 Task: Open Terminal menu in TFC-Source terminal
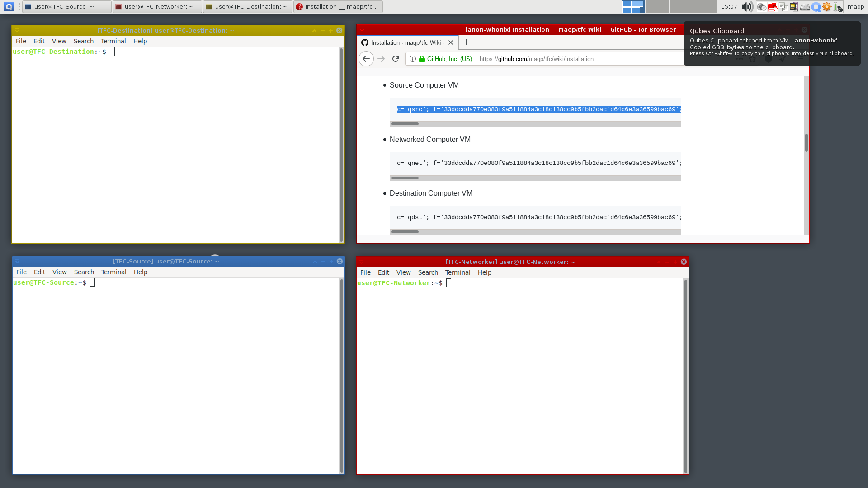point(113,272)
